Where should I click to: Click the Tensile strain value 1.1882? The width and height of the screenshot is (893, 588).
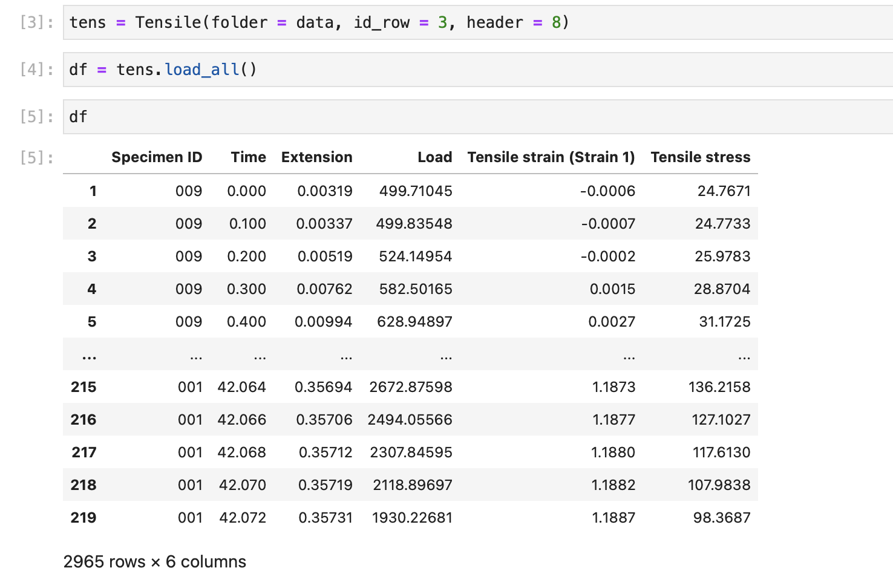pos(614,485)
